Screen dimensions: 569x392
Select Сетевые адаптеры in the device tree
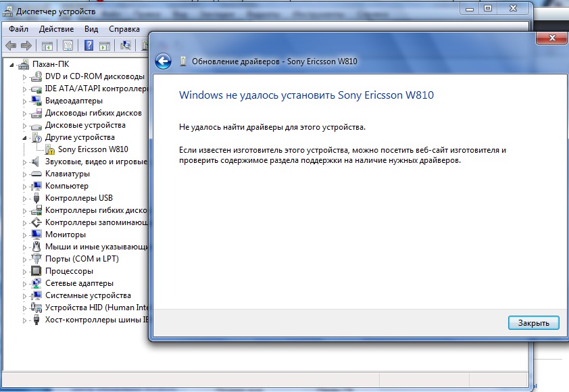click(79, 283)
